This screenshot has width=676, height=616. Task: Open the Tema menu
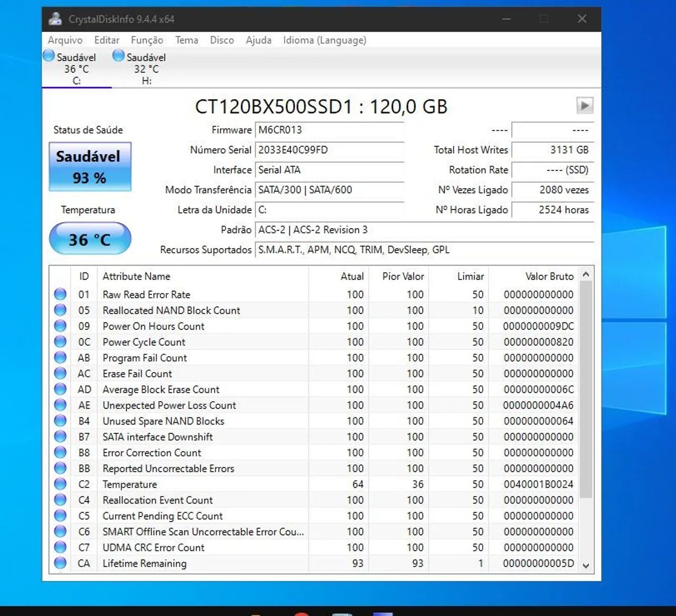click(186, 40)
